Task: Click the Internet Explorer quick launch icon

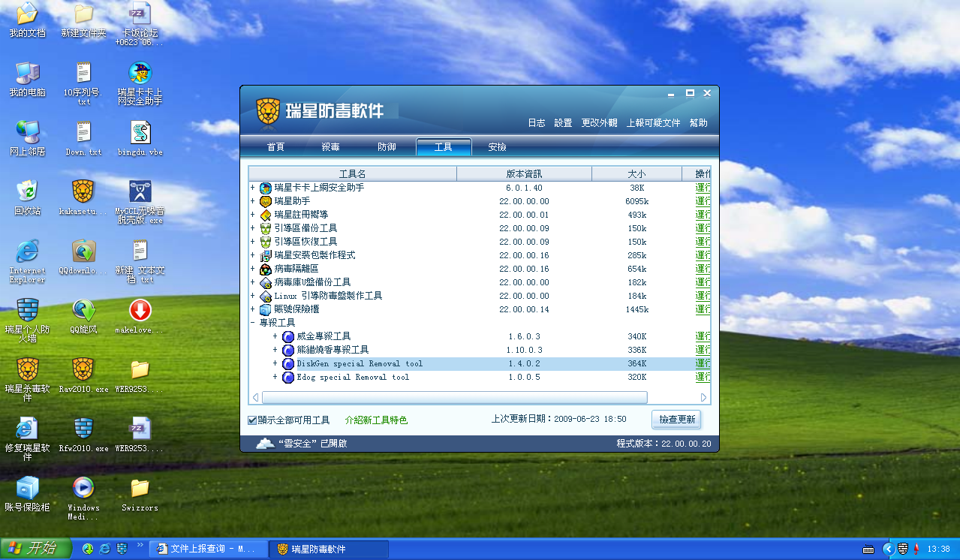Action: tap(105, 549)
